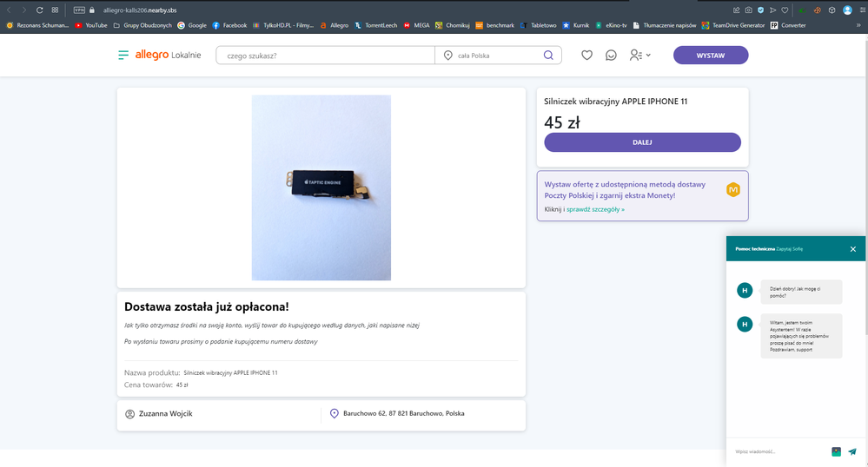The height and width of the screenshot is (467, 868).
Task: Expand hidden bookmarks with double chevron
Action: click(858, 25)
